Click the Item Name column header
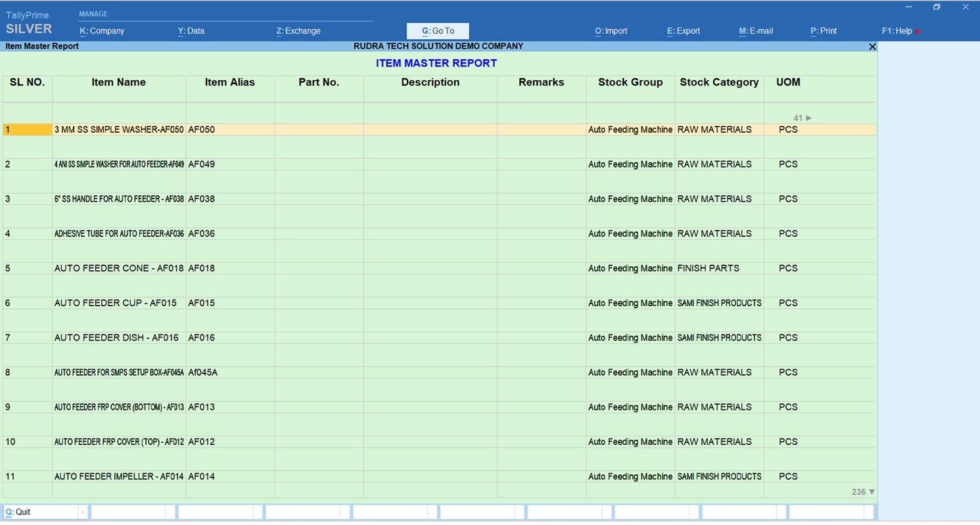Image resolution: width=980 pixels, height=525 pixels. point(118,83)
